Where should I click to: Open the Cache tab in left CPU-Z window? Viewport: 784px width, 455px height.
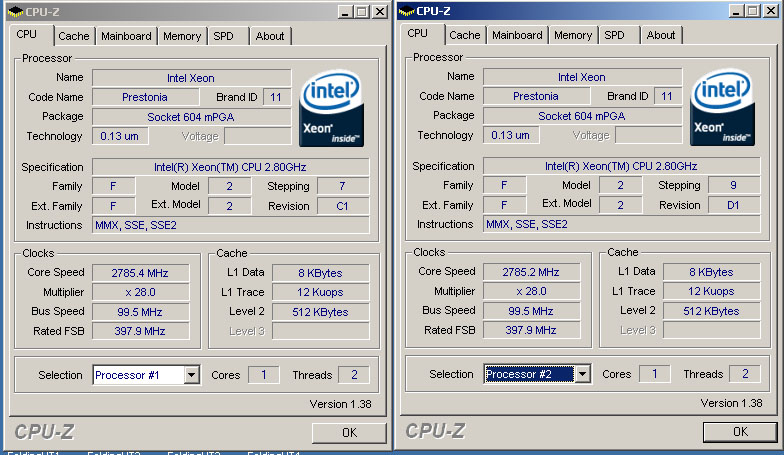(74, 36)
